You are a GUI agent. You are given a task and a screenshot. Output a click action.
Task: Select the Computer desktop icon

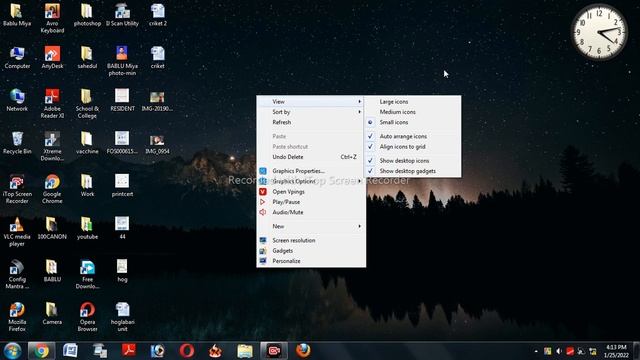point(17,58)
